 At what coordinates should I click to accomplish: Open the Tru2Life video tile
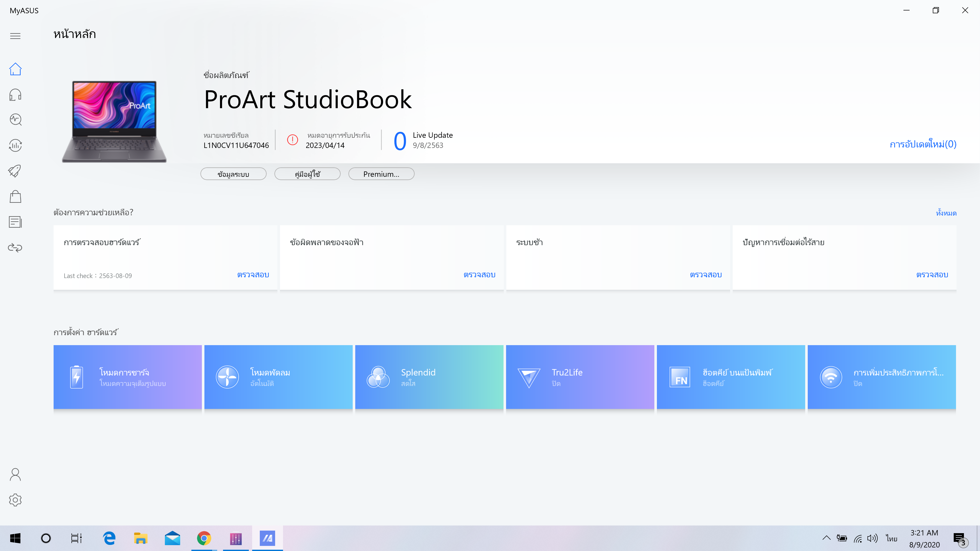tap(580, 377)
